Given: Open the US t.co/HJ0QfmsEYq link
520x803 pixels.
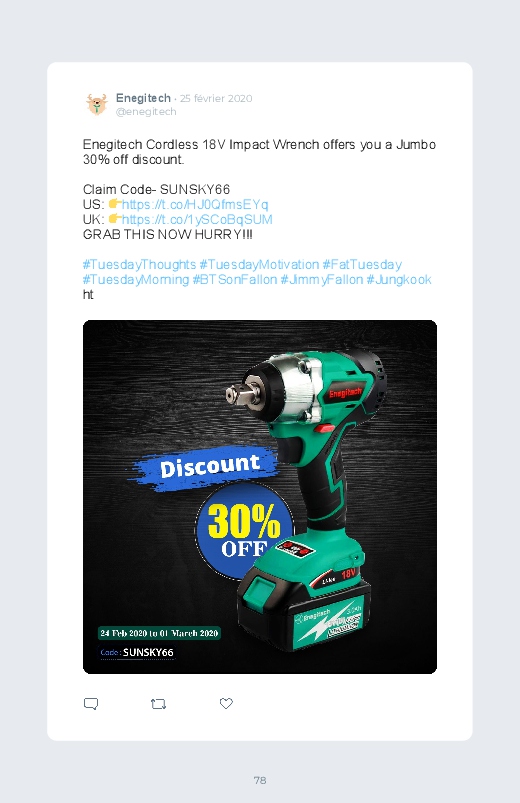Looking at the screenshot, I should point(195,204).
